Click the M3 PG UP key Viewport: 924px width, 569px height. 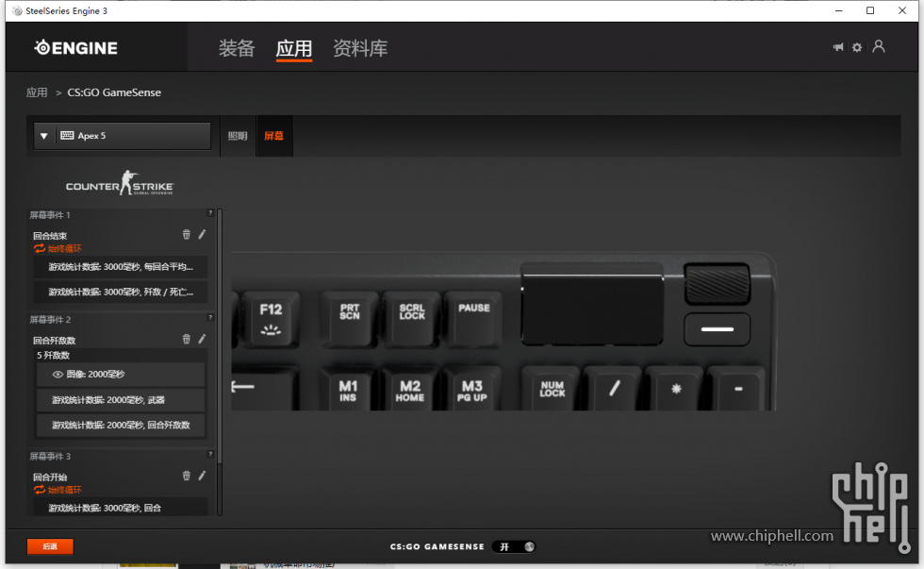pyautogui.click(x=472, y=389)
